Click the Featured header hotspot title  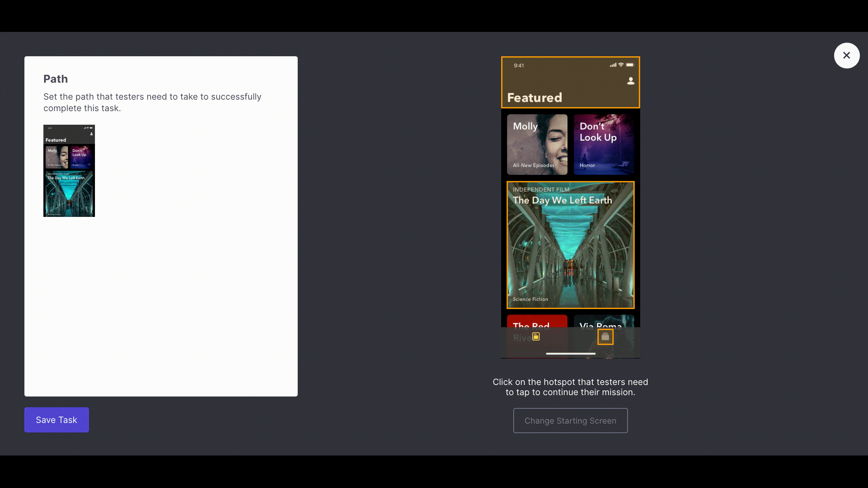click(534, 98)
